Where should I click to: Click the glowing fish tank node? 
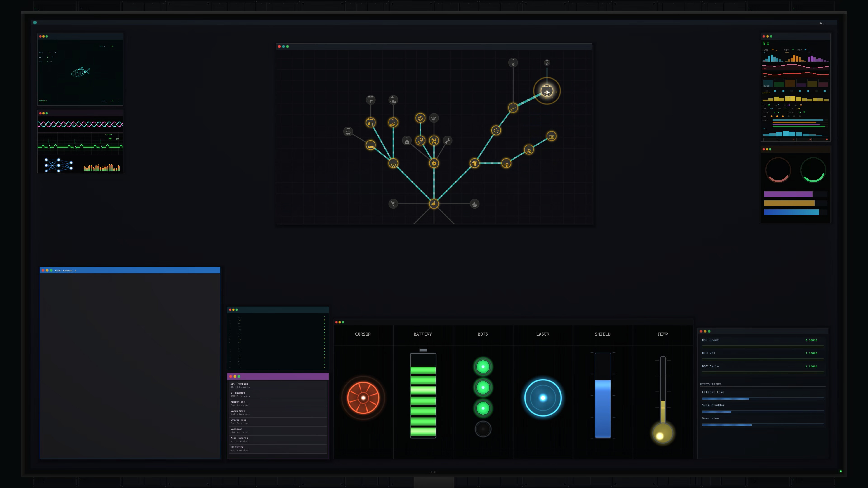coord(547,91)
